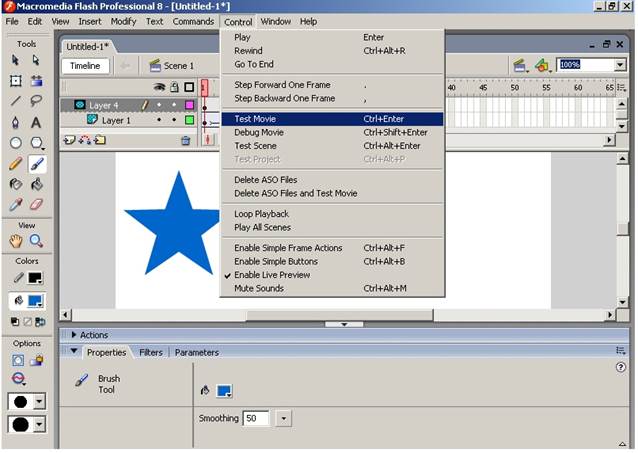
Task: Select the Line tool
Action: (15, 101)
